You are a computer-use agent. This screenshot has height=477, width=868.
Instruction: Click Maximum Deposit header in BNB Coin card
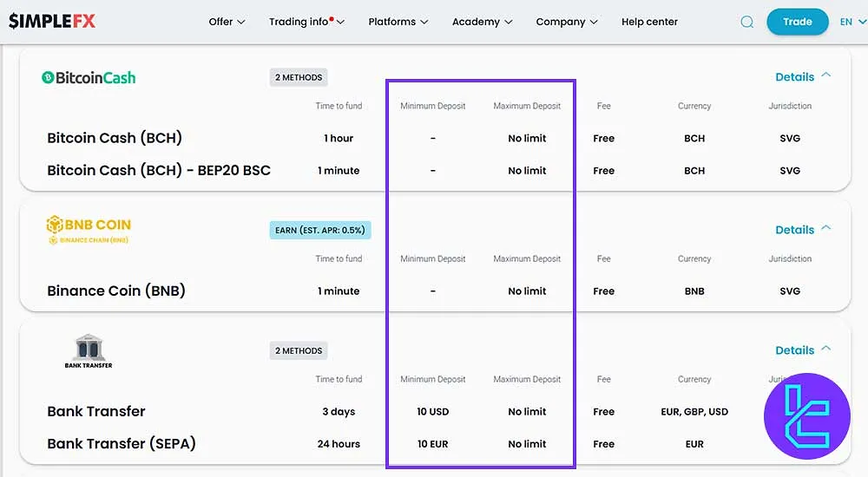[x=527, y=258]
